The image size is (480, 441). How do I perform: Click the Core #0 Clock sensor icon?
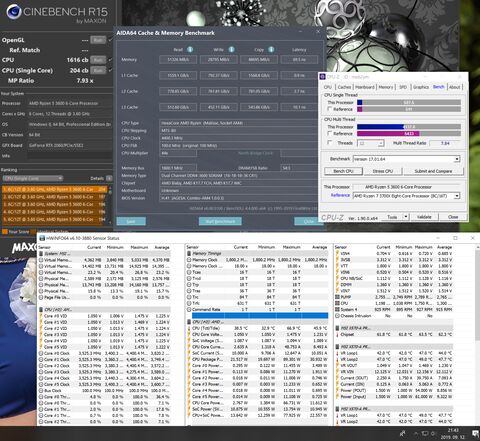click(x=41, y=353)
